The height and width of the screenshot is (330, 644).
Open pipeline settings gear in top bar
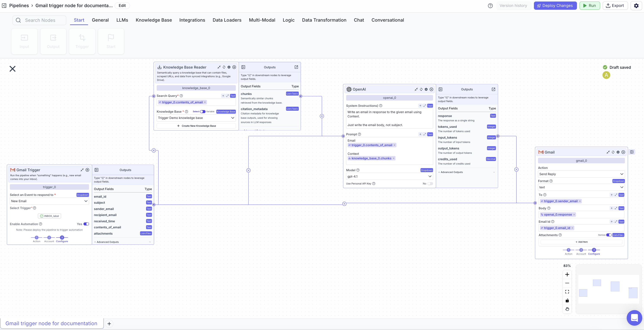[636, 6]
